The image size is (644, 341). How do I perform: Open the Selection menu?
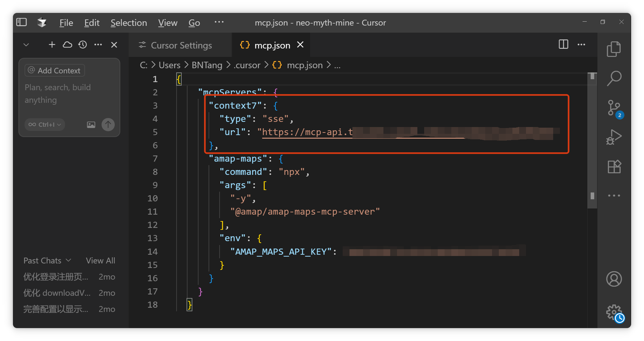click(129, 23)
